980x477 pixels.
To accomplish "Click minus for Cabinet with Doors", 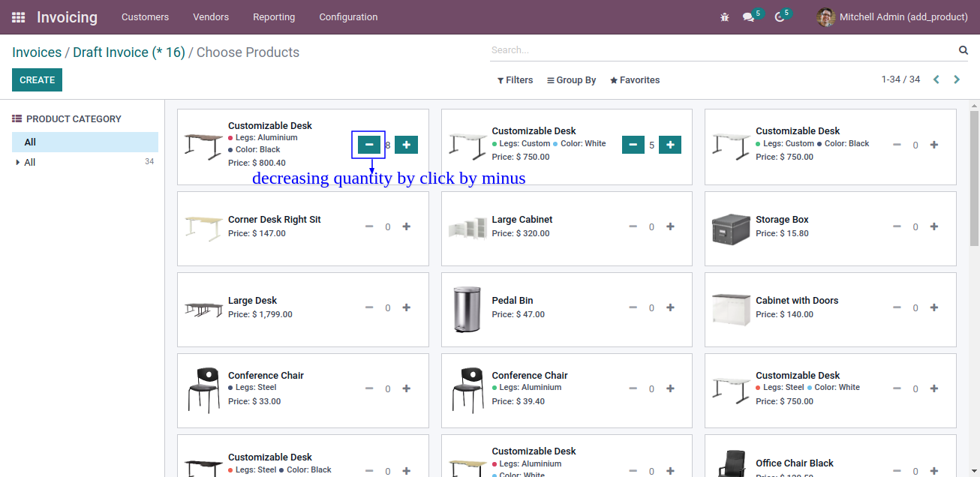I will point(897,307).
